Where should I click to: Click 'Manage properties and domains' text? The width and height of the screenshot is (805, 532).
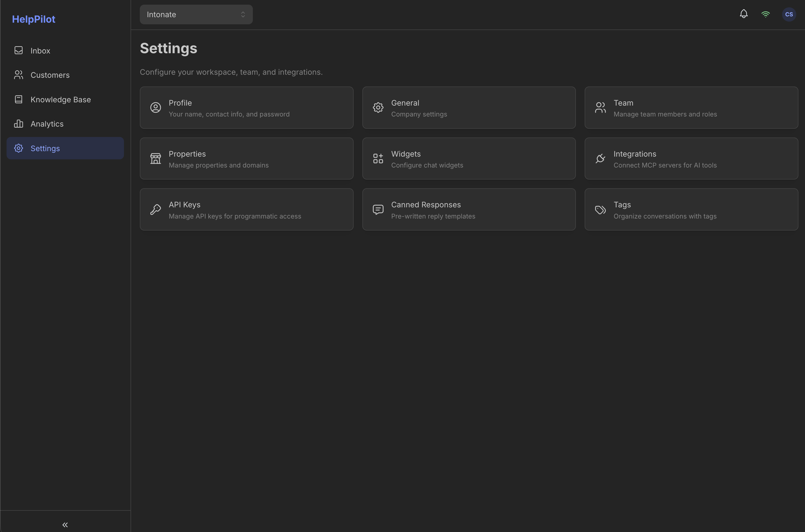coord(219,165)
